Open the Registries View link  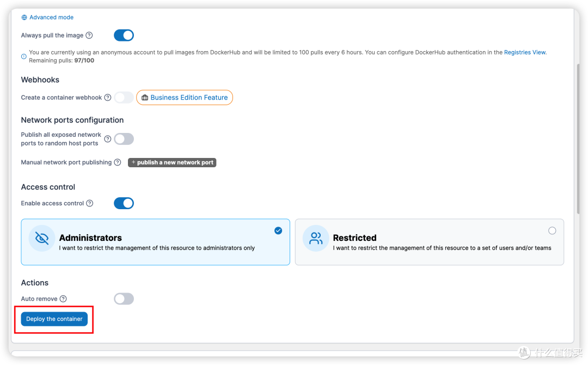525,52
